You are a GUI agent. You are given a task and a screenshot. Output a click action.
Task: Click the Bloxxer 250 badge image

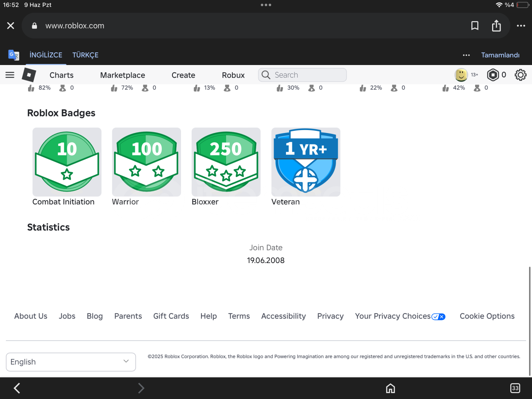pyautogui.click(x=226, y=162)
